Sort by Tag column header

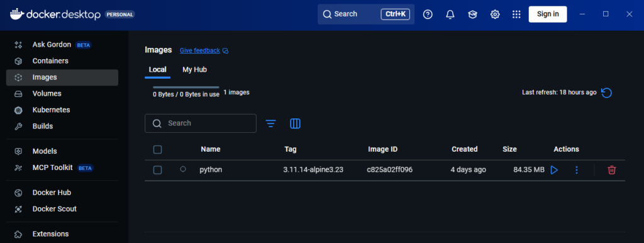(291, 149)
